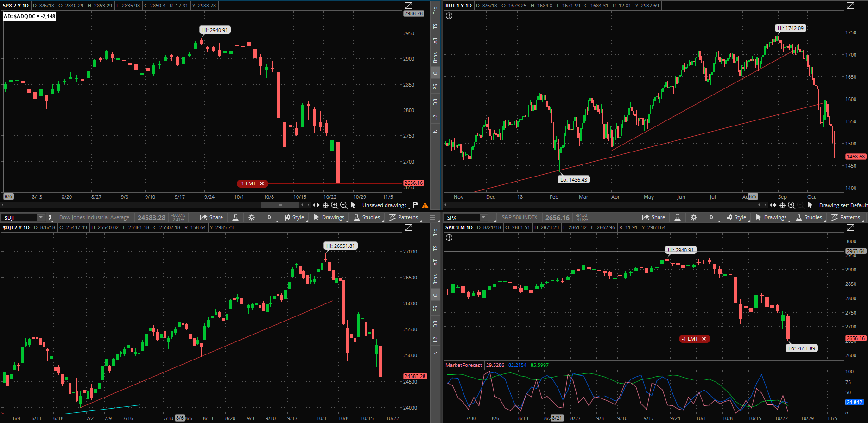Open the D aggregation dropdown in $DJI toolbar
Image resolution: width=868 pixels, height=423 pixels.
(269, 217)
